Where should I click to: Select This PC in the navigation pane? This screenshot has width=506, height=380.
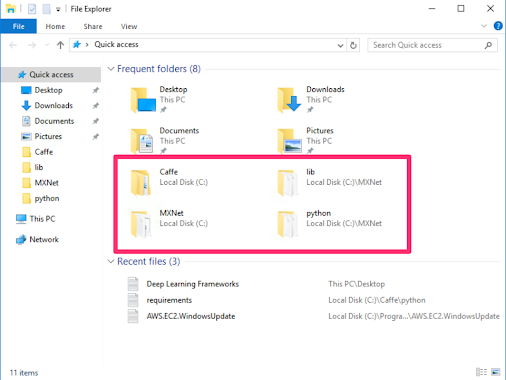(x=42, y=219)
